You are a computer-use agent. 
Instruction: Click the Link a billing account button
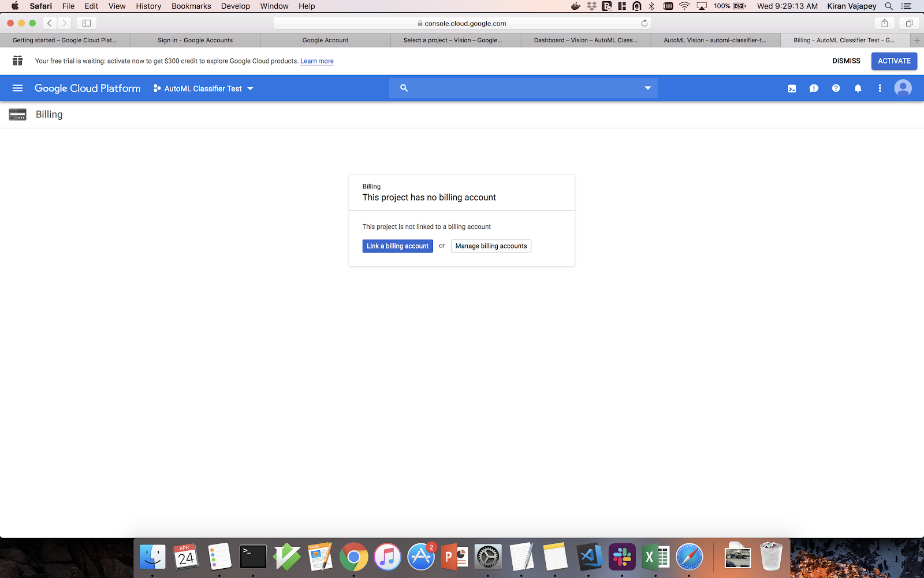[x=397, y=246]
